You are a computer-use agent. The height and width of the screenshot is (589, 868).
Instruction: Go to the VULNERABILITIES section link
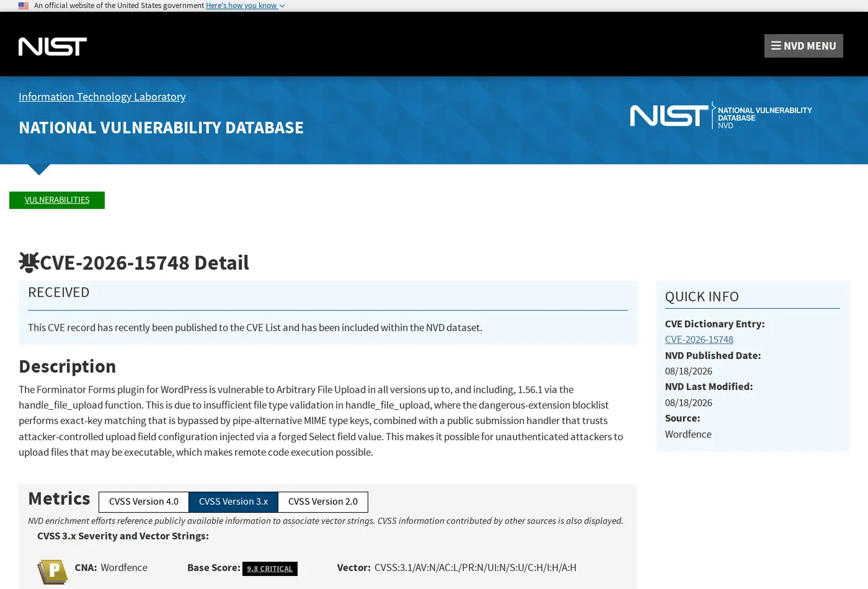[x=57, y=200]
